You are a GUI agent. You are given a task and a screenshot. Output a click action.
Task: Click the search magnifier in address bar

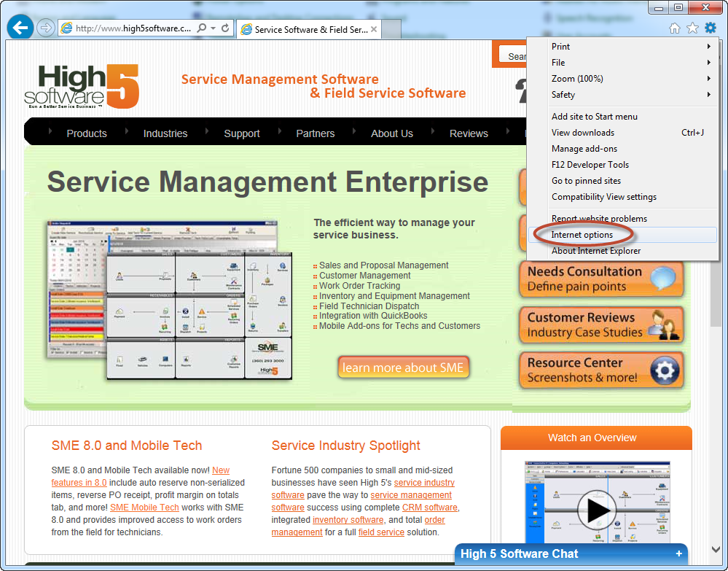[202, 28]
